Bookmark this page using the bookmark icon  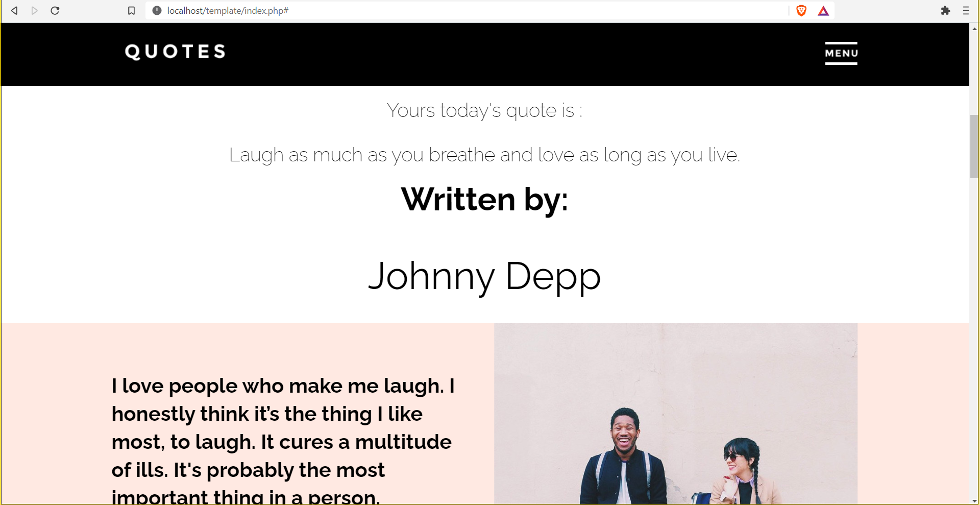tap(131, 11)
